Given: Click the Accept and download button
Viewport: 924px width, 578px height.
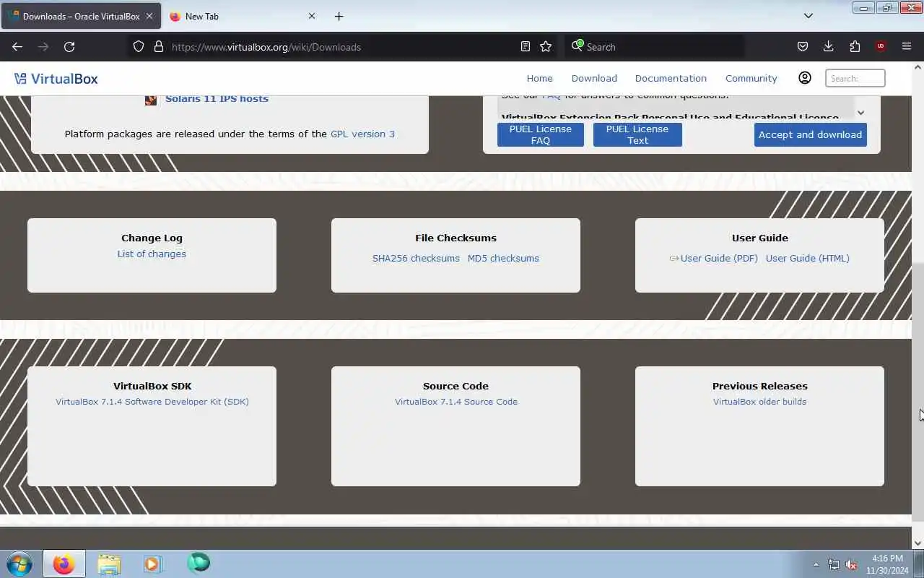Looking at the screenshot, I should [810, 134].
